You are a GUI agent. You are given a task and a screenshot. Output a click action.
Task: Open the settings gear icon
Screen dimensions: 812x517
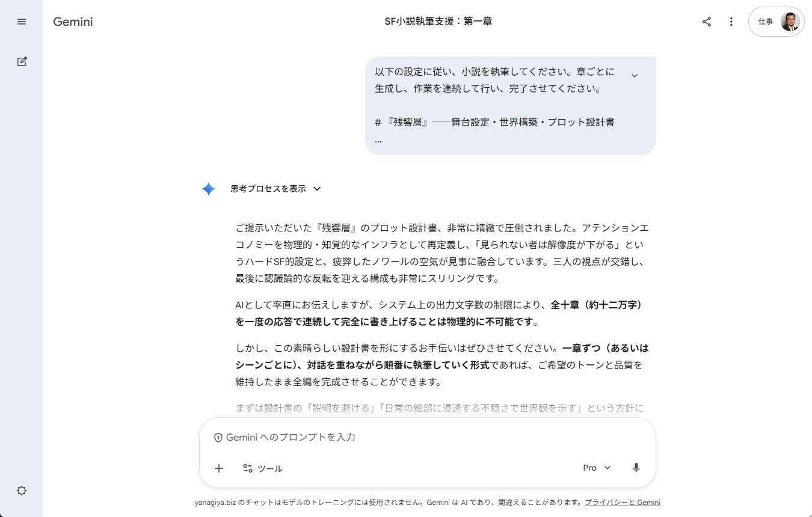click(22, 491)
